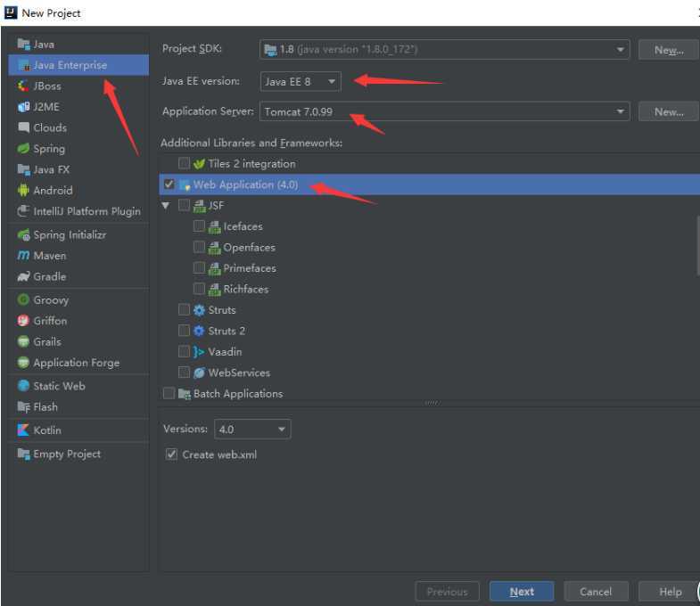Tick the Primefaces checkbox
Viewport: 700px width, 606px height.
pyautogui.click(x=199, y=267)
